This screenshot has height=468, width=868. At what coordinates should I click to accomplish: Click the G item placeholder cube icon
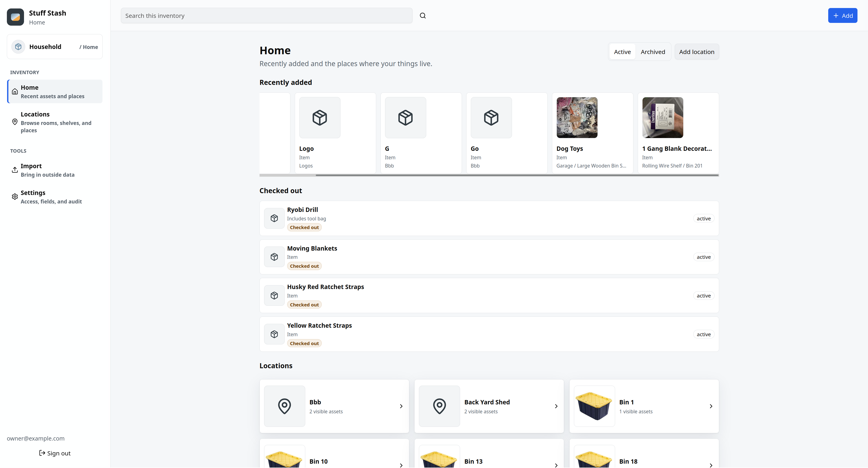[405, 118]
